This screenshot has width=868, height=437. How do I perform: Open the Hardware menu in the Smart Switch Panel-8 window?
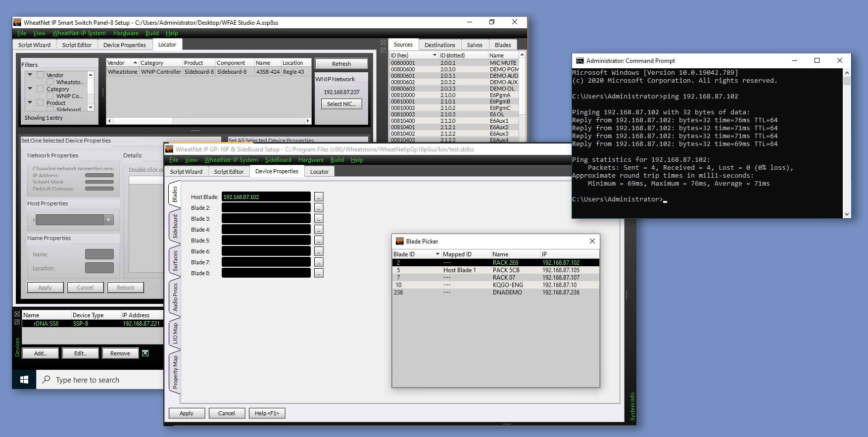[x=126, y=33]
